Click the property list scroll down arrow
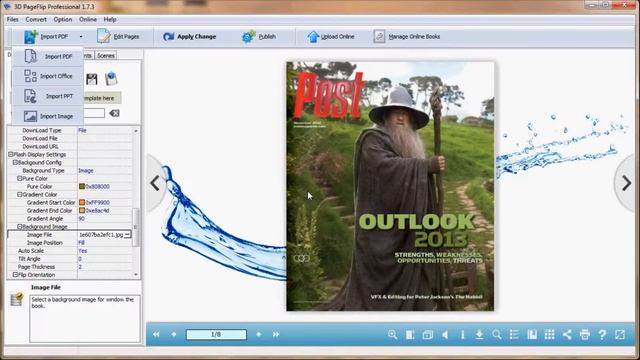The image size is (640, 360). [136, 275]
